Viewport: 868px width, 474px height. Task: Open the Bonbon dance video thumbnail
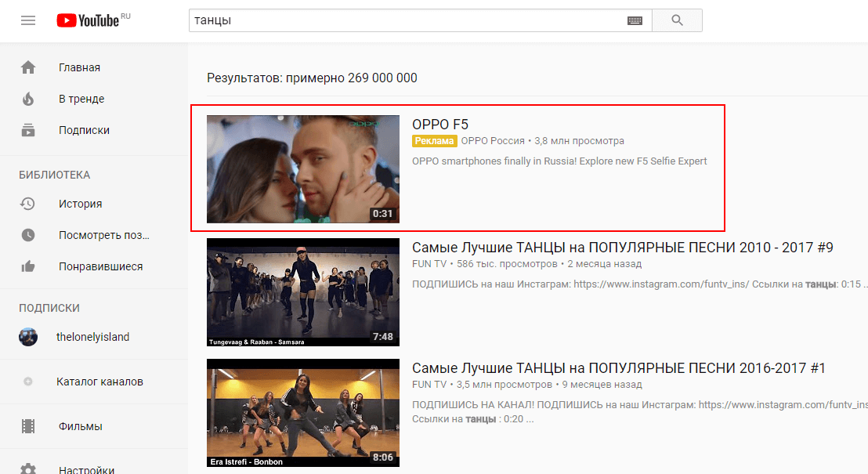[x=303, y=413]
